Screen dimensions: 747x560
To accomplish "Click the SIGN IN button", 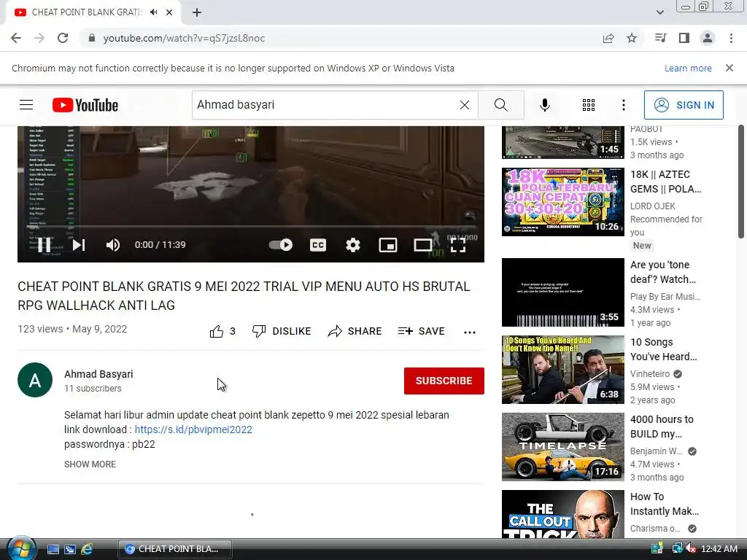I will 684,105.
